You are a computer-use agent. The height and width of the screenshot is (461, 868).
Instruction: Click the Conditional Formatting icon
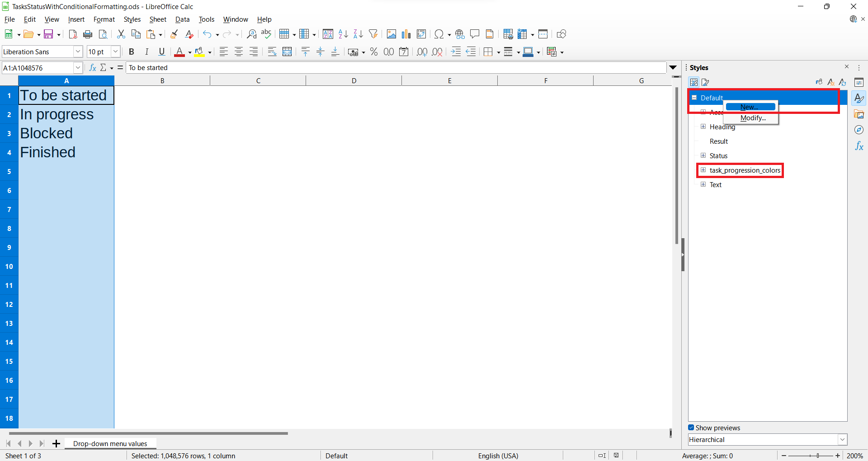pyautogui.click(x=552, y=52)
